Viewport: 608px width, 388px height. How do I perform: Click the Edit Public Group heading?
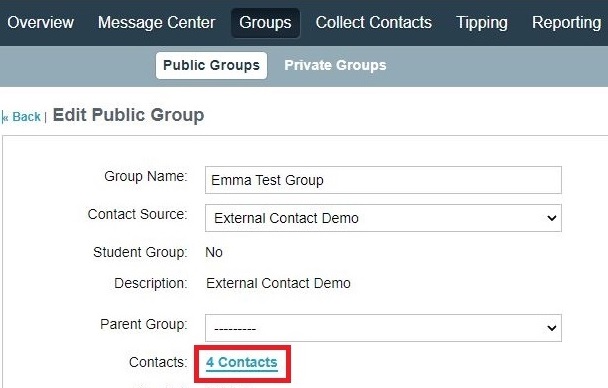(x=128, y=115)
